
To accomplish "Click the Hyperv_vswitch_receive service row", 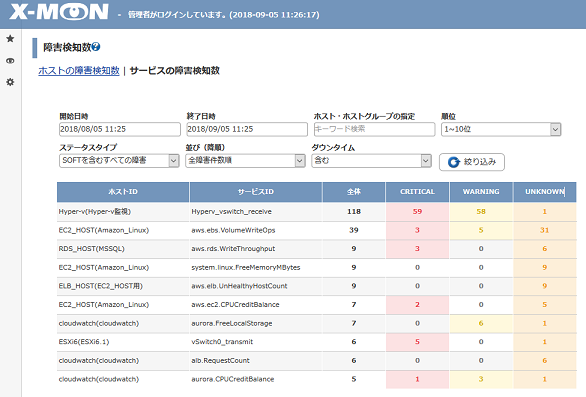I will point(317,212).
